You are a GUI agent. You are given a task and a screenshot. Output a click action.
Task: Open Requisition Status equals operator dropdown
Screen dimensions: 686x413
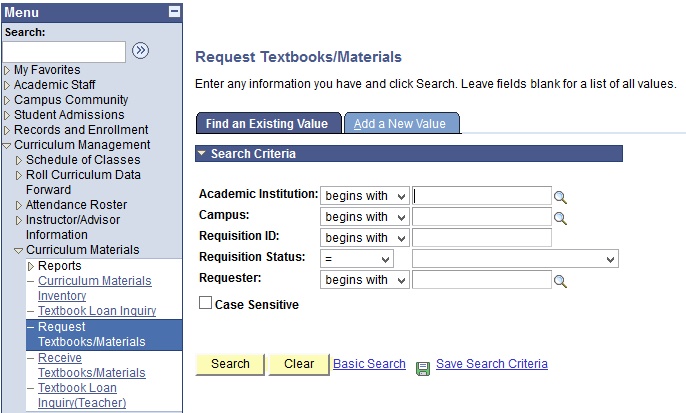click(x=357, y=259)
